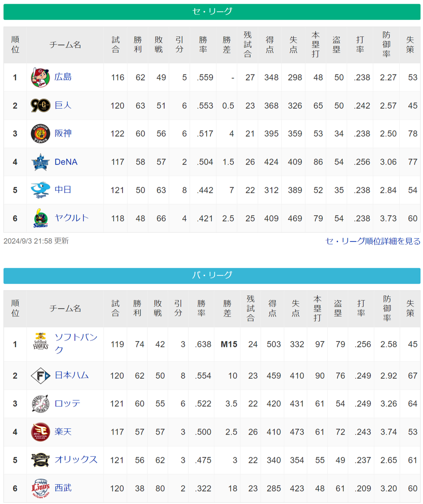The height and width of the screenshot is (504, 423).
Task: Click the green セ・リーグ header bar
Action: tap(212, 12)
